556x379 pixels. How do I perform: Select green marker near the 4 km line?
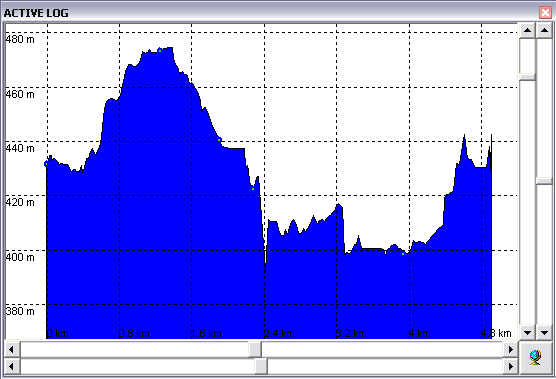(403, 254)
